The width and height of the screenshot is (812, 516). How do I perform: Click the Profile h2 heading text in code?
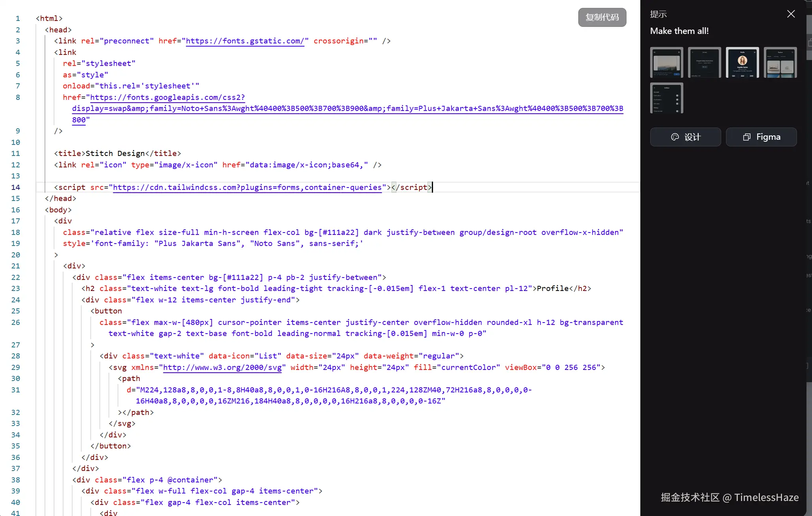click(x=553, y=289)
